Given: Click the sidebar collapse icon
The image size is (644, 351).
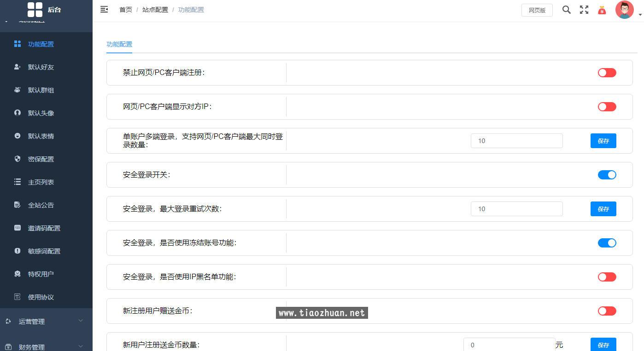Looking at the screenshot, I should (x=104, y=9).
